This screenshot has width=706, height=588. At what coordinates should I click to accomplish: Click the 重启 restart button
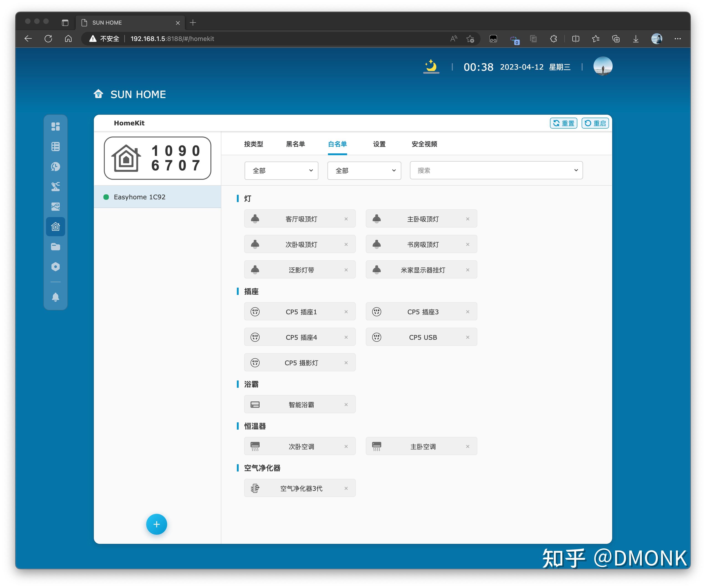pyautogui.click(x=595, y=123)
